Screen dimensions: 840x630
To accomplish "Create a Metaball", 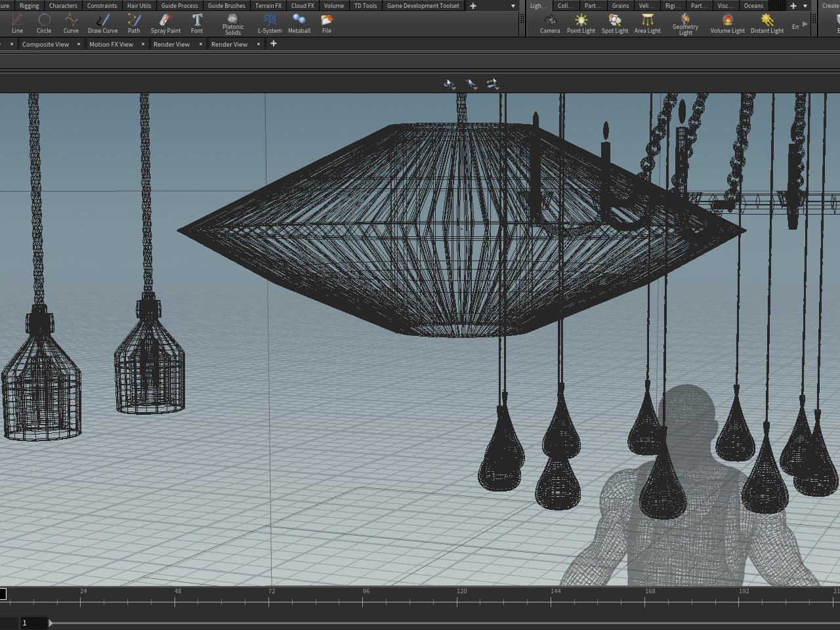I will coord(299,24).
